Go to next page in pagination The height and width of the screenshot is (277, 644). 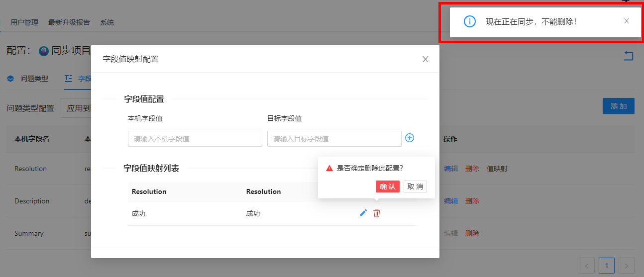(x=627, y=266)
